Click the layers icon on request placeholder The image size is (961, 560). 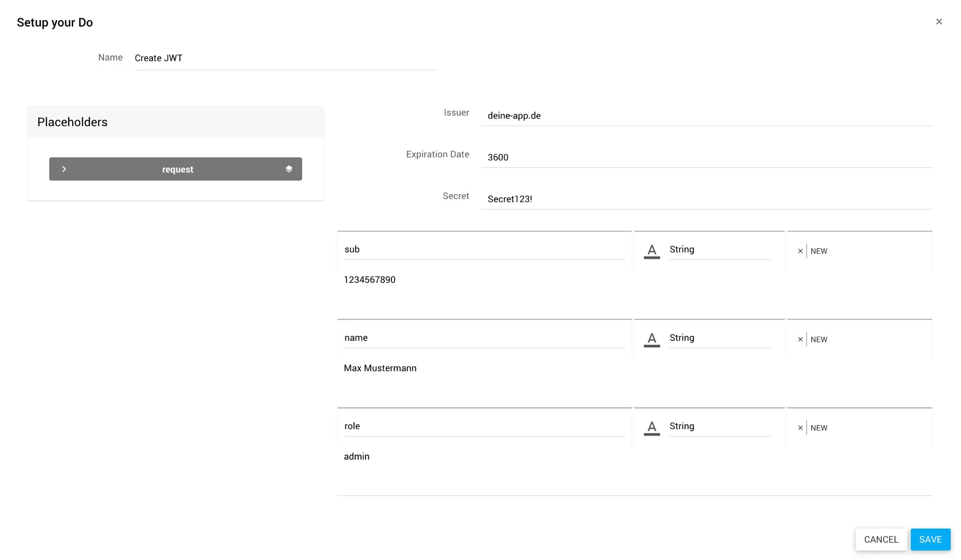coord(289,169)
